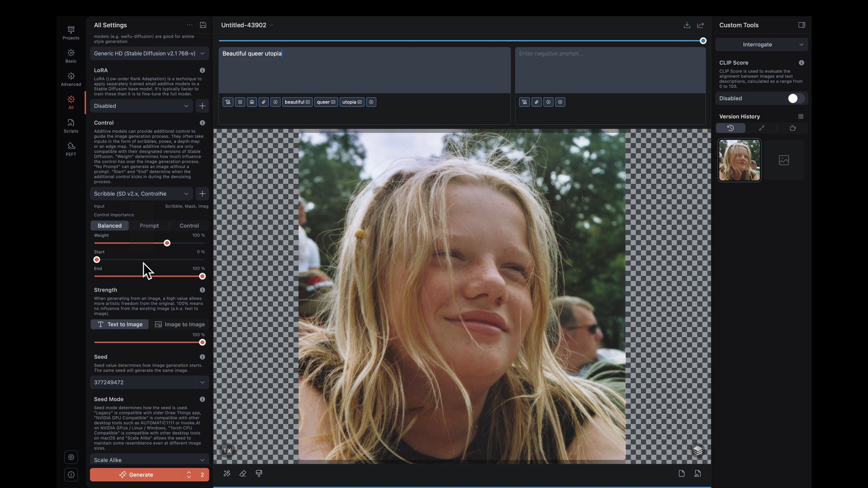Viewport: 868px width, 488px height.
Task: Click the 1x zoom indicator on the canvas
Action: pos(227,450)
